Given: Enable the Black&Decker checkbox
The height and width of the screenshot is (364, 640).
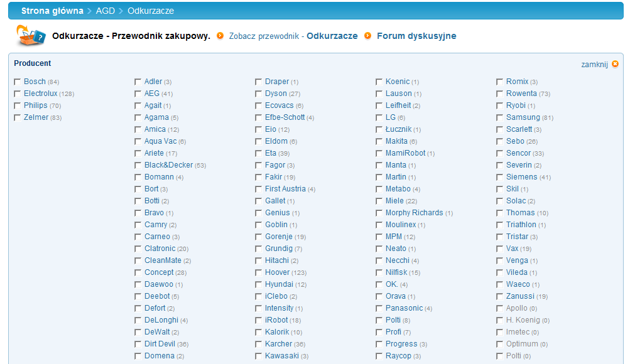Looking at the screenshot, I should coord(138,165).
